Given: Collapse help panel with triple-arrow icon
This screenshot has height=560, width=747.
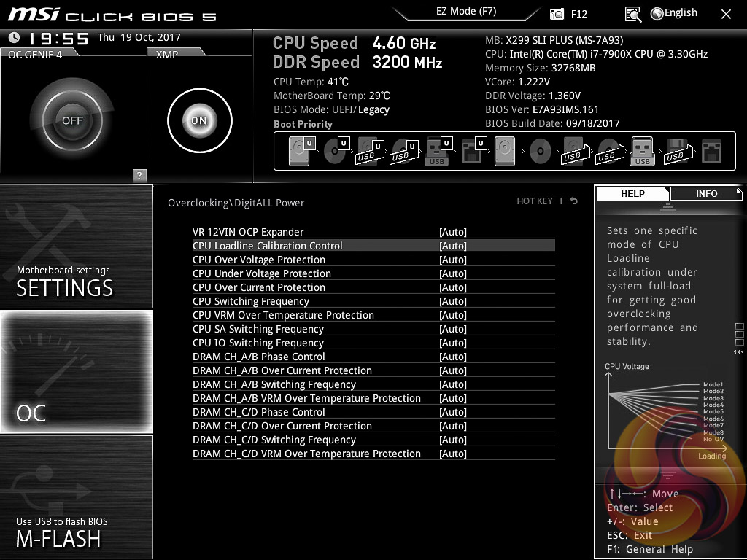Looking at the screenshot, I should tap(738, 352).
